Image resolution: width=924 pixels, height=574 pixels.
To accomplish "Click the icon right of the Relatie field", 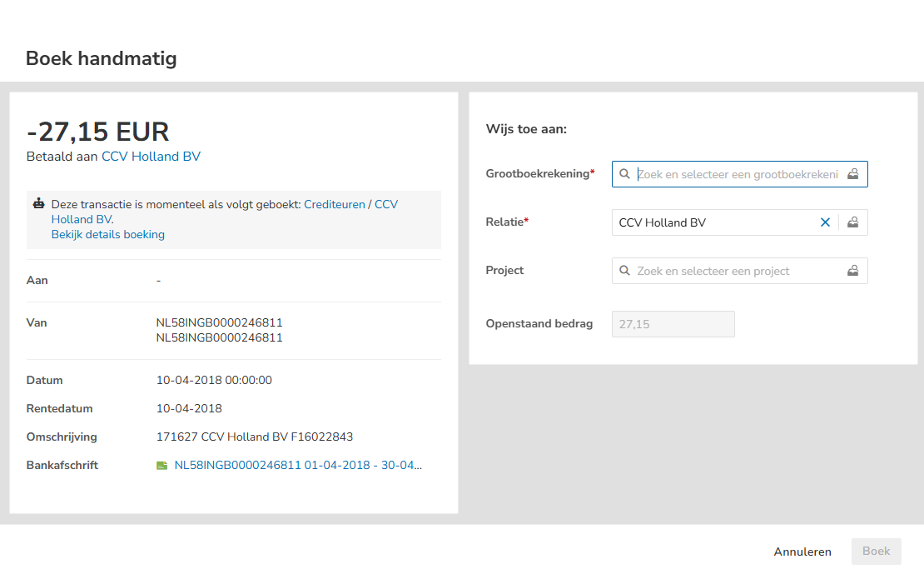I will [x=852, y=222].
